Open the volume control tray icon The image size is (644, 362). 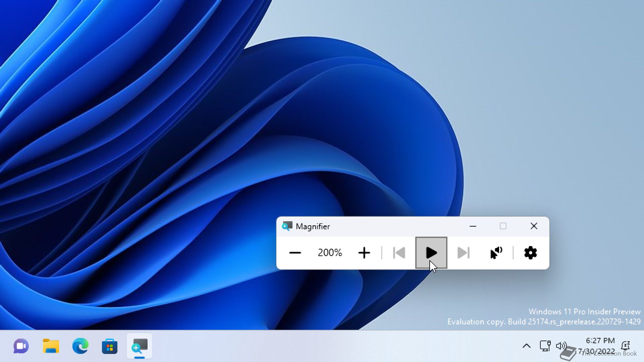[561, 346]
